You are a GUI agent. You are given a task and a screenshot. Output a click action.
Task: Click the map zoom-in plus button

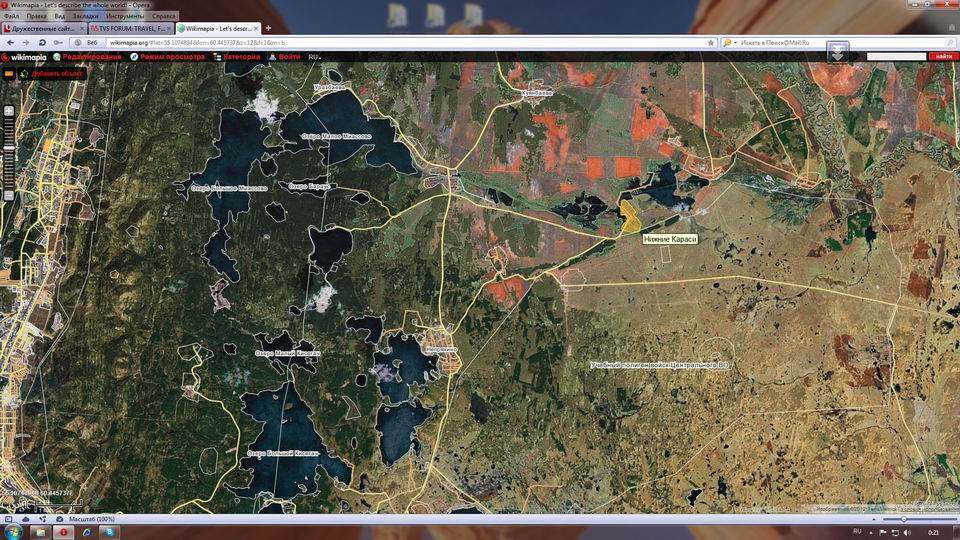(9, 110)
